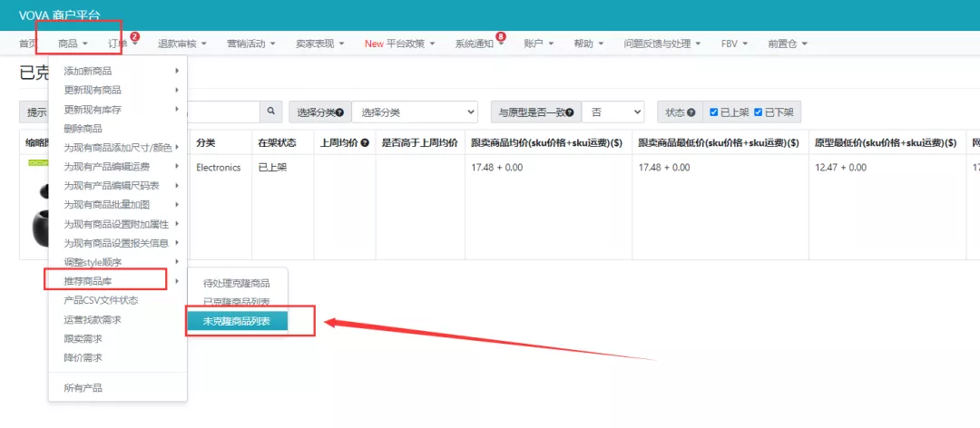Expand the 商品 menu in navbar
This screenshot has width=980, height=428.
[x=73, y=44]
